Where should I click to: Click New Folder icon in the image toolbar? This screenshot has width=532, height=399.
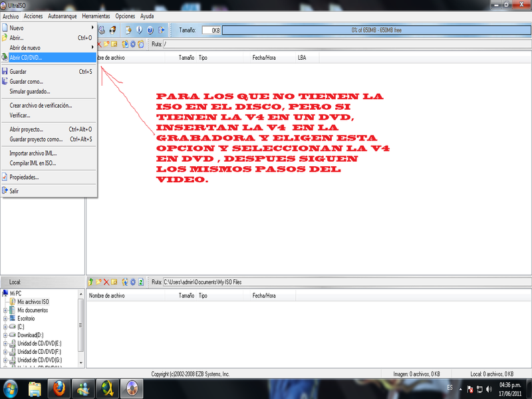click(106, 44)
